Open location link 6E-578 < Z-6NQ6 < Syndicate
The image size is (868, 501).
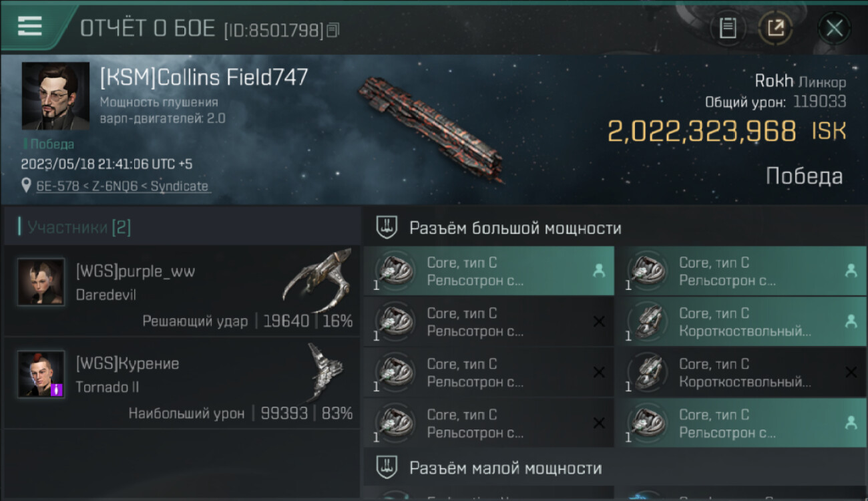click(x=122, y=186)
